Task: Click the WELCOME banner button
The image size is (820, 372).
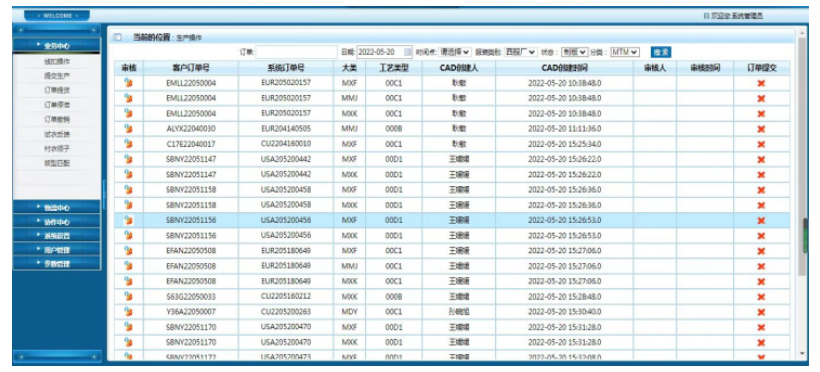Action: coord(57,16)
